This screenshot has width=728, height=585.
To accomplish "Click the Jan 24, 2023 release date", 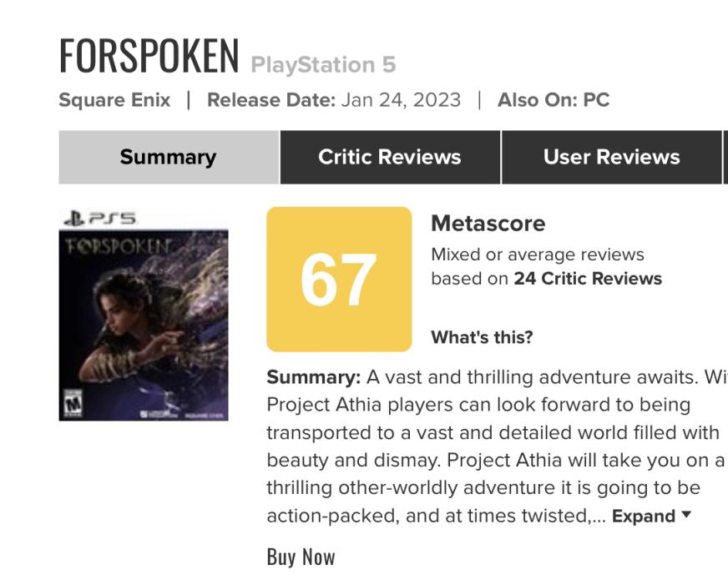I will [401, 100].
